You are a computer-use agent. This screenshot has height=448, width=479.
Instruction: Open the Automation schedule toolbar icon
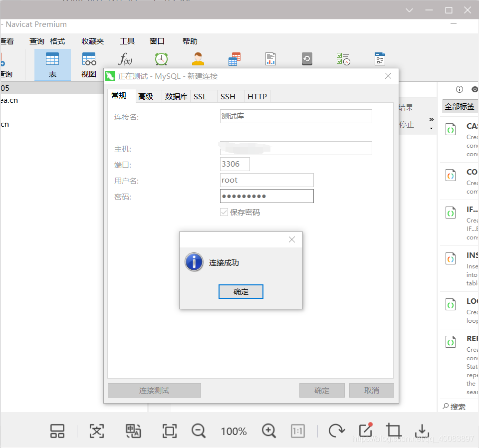(343, 59)
